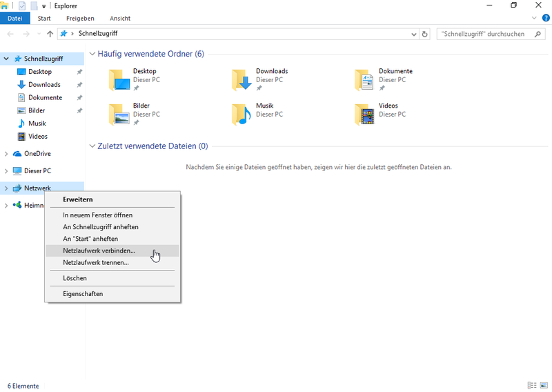552x392 pixels.
Task: Select Dieser PC in the navigation pane
Action: click(37, 171)
